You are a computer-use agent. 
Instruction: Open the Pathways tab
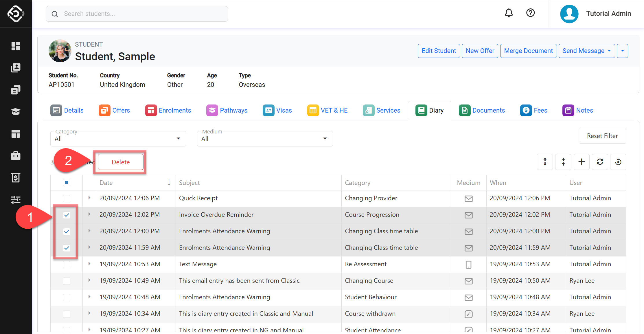click(227, 111)
